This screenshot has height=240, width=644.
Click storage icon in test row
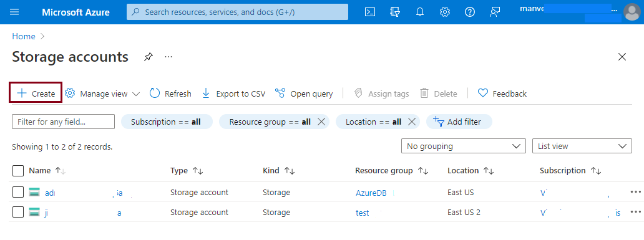pyautogui.click(x=34, y=212)
